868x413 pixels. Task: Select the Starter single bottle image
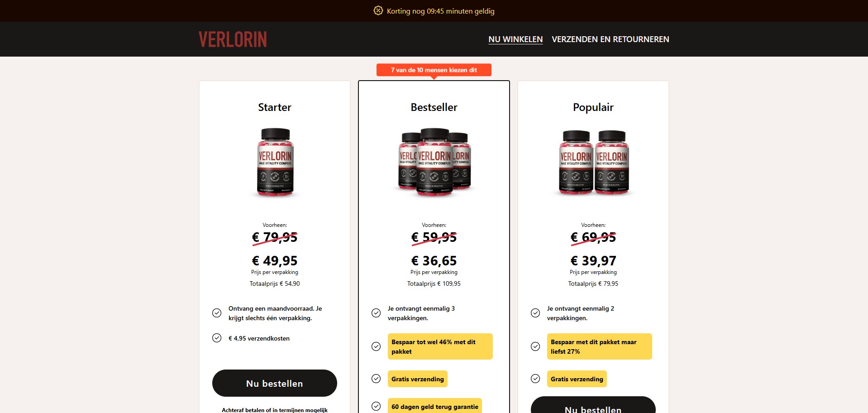coord(275,162)
